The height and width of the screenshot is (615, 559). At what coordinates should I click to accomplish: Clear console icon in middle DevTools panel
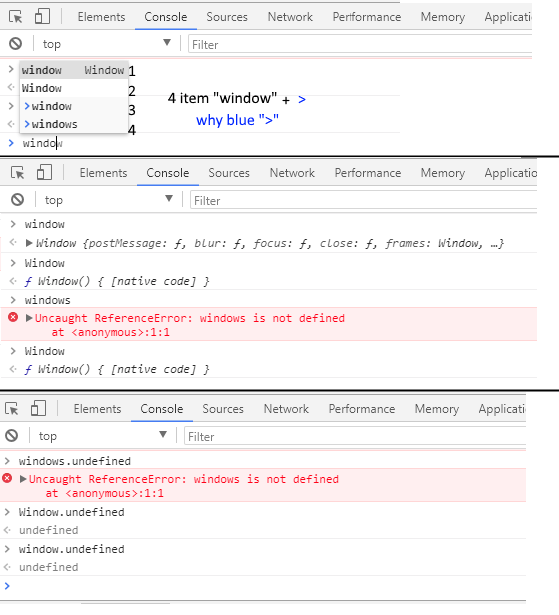pyautogui.click(x=17, y=200)
